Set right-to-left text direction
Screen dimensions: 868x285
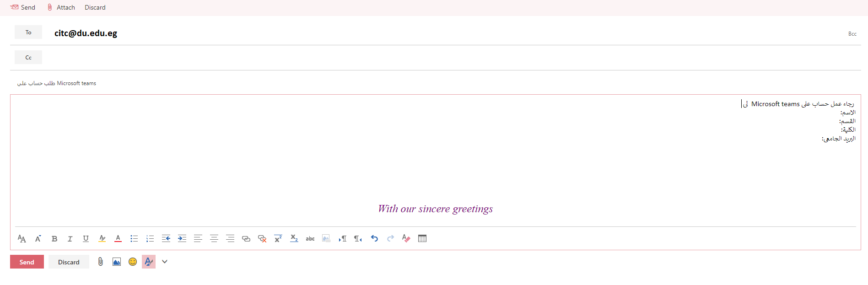pos(358,238)
